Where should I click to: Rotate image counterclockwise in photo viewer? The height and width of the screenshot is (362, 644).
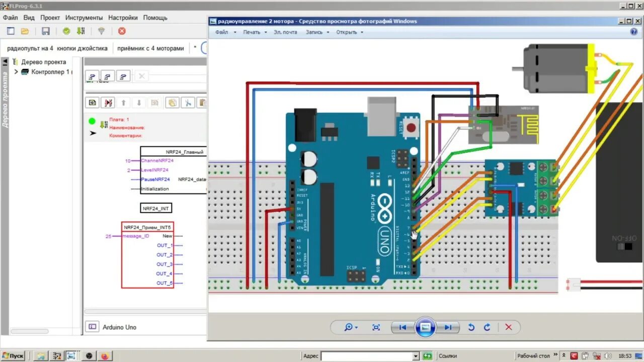coord(471,327)
